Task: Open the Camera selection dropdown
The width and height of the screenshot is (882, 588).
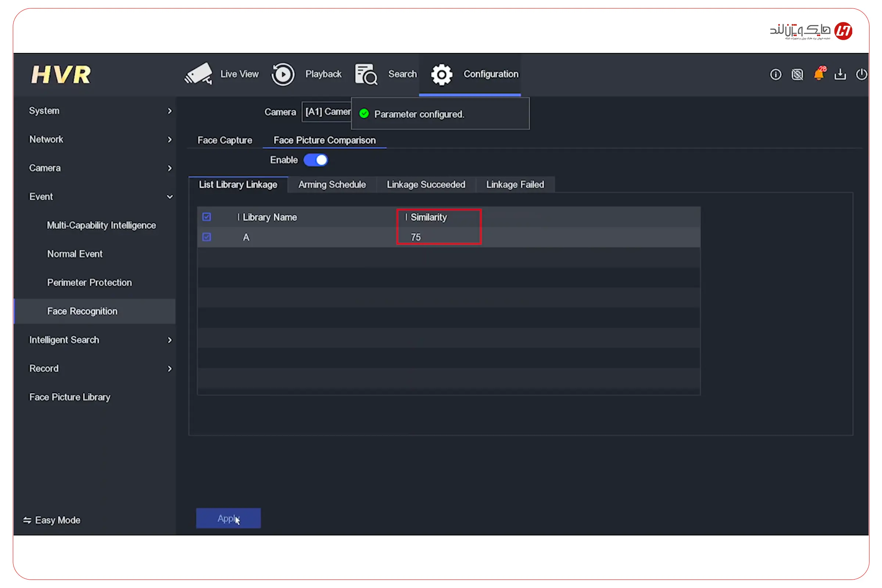Action: 326,112
